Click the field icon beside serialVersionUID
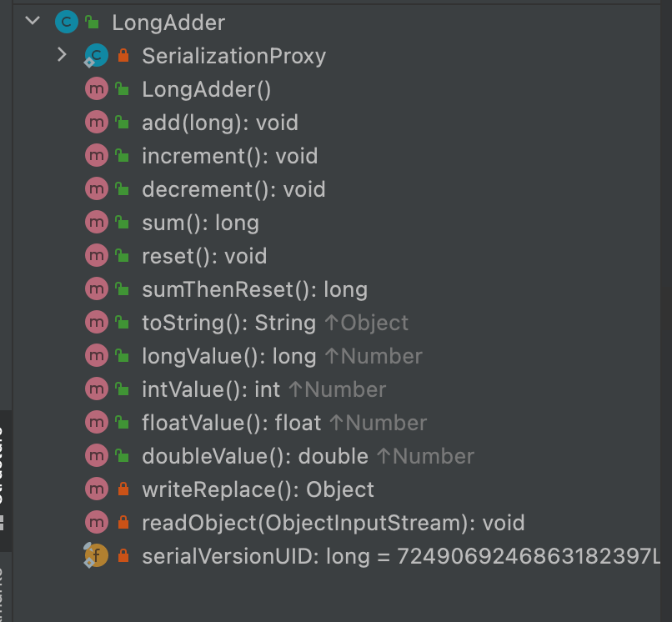Viewport: 672px width, 622px height. [x=96, y=555]
